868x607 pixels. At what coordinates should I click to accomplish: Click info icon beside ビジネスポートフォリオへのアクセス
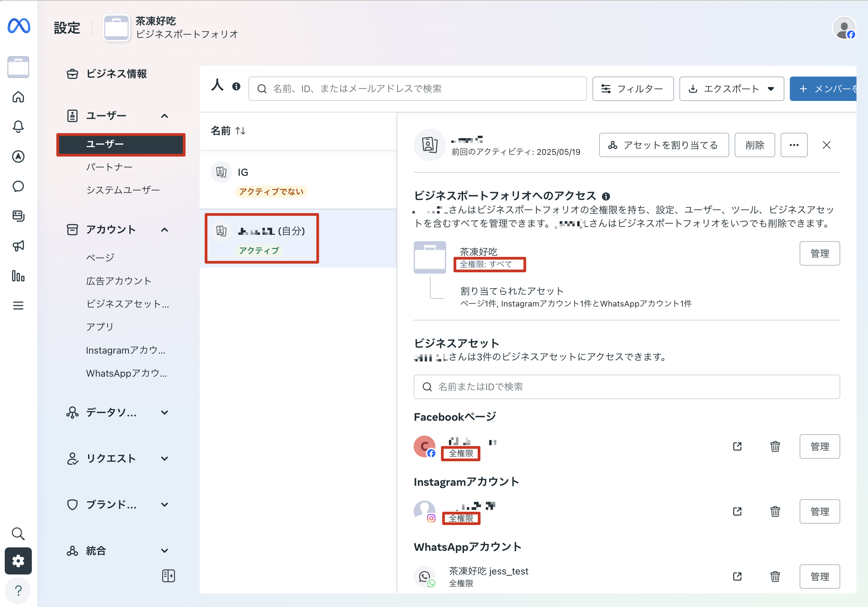click(x=606, y=196)
